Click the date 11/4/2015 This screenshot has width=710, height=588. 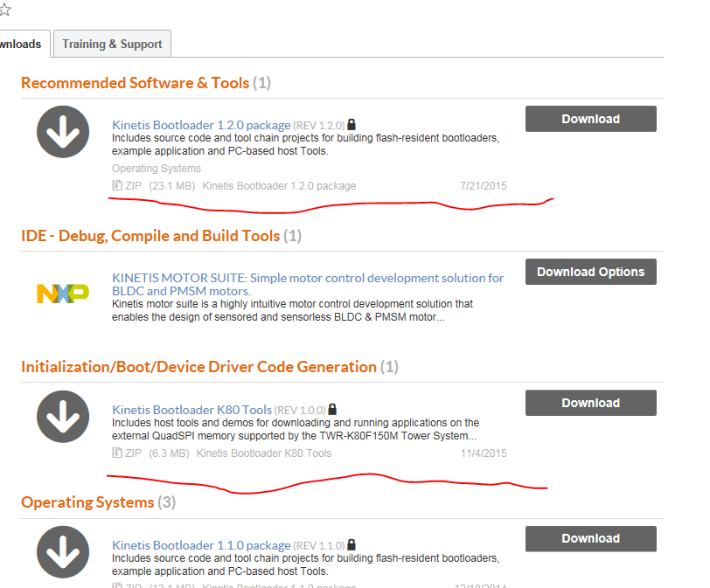pyautogui.click(x=484, y=453)
